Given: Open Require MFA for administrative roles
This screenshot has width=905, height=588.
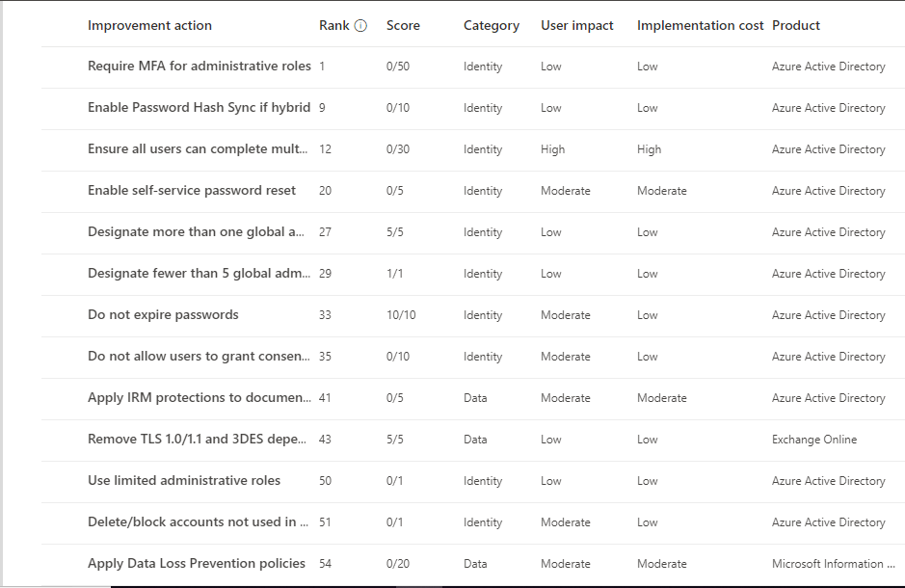Looking at the screenshot, I should coord(200,67).
